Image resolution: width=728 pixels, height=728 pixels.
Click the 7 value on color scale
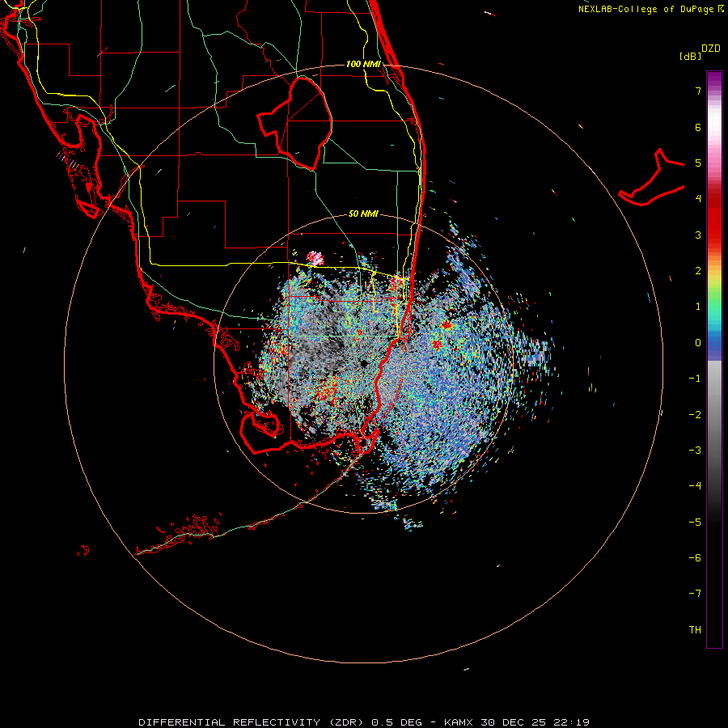click(698, 91)
